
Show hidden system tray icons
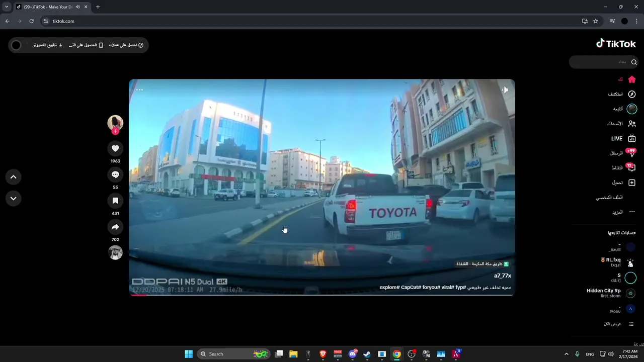point(566,354)
